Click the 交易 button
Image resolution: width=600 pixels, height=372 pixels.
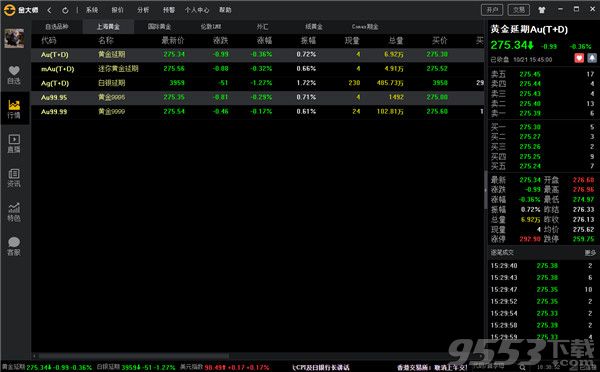518,10
